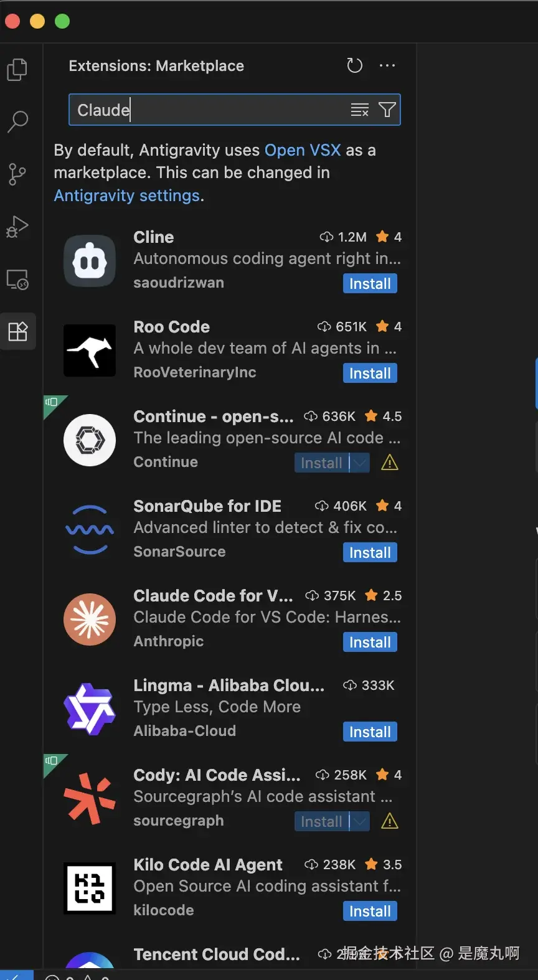538x980 pixels.
Task: Click the Kilo Code extension thumbnail
Action: (x=90, y=888)
